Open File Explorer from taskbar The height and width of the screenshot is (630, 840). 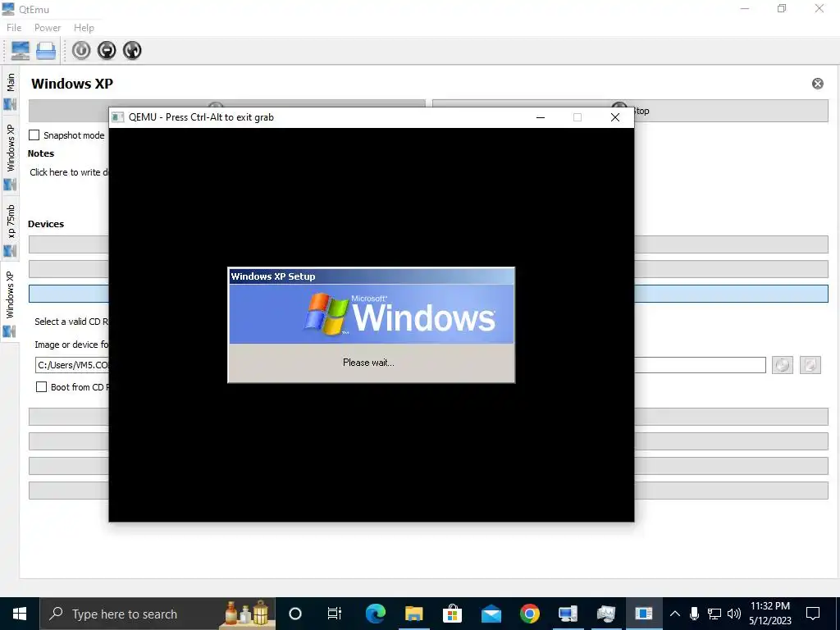pyautogui.click(x=413, y=614)
